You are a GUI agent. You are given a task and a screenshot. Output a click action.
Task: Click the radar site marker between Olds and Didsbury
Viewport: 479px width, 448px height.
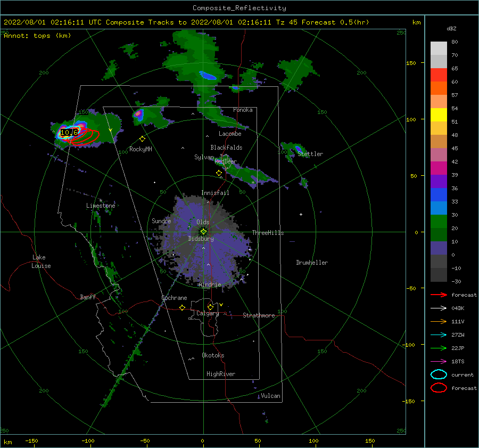coord(203,232)
